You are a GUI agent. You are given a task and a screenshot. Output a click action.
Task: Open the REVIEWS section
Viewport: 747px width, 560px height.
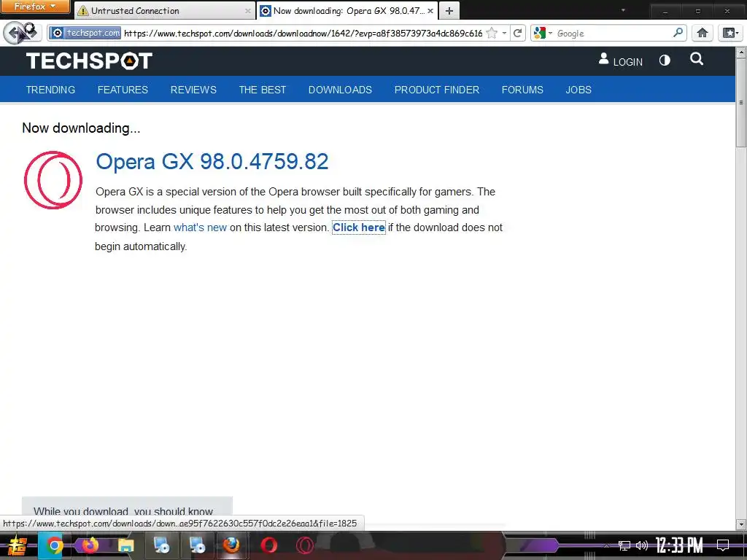point(193,90)
